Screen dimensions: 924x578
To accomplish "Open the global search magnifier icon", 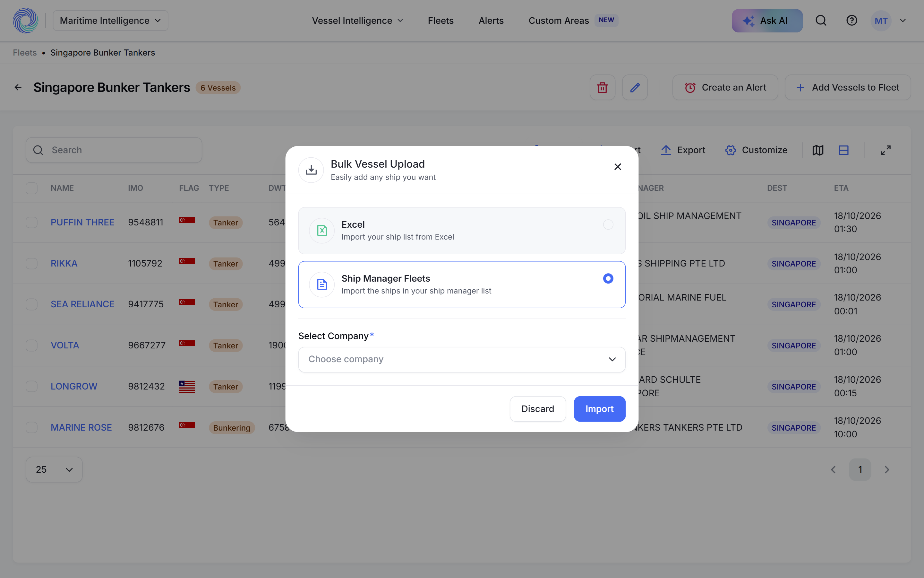I will 821,21.
